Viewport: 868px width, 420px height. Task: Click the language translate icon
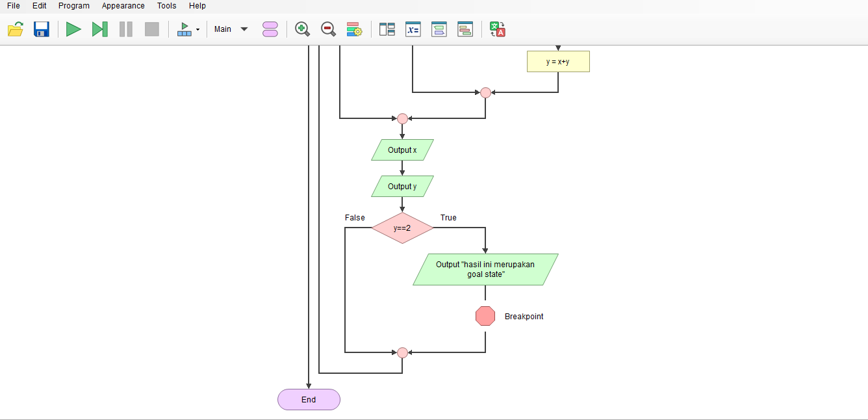click(498, 29)
